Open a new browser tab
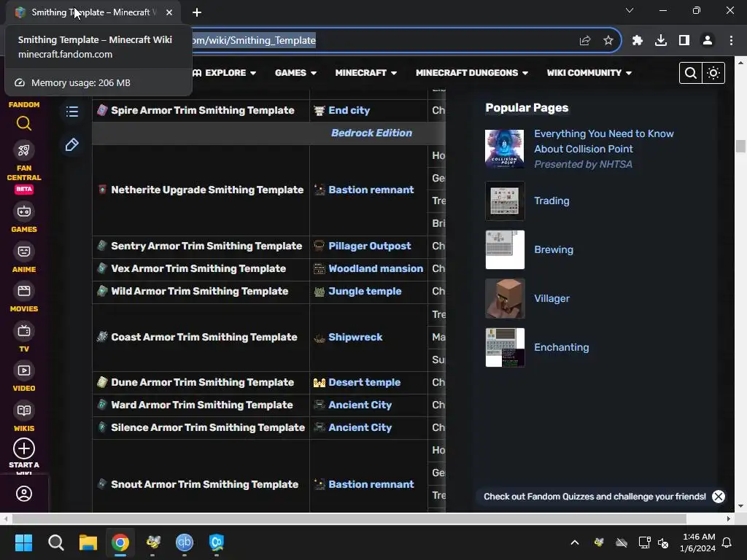Viewport: 747px width, 560px height. coord(197,12)
